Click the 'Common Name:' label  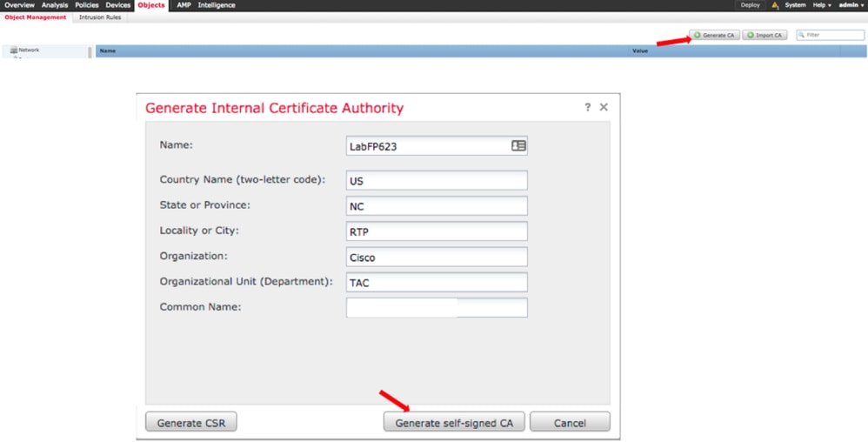click(200, 307)
